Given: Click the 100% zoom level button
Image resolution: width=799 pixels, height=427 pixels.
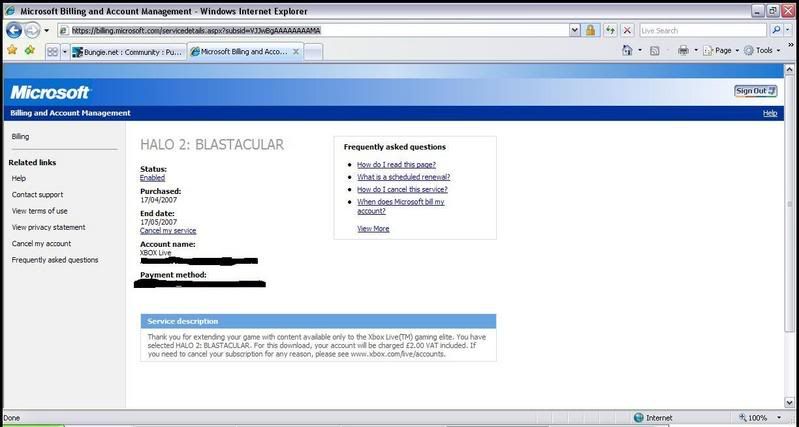Looking at the screenshot, I should (753, 418).
